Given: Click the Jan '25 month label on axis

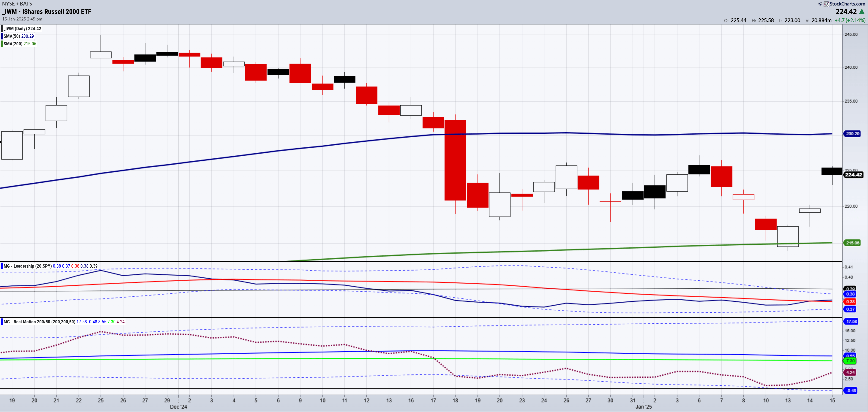Looking at the screenshot, I should (644, 407).
